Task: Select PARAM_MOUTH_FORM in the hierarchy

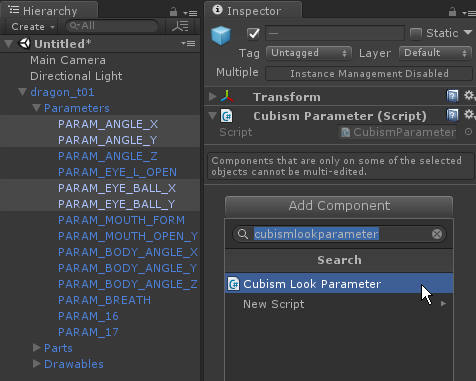Action: coord(121,220)
